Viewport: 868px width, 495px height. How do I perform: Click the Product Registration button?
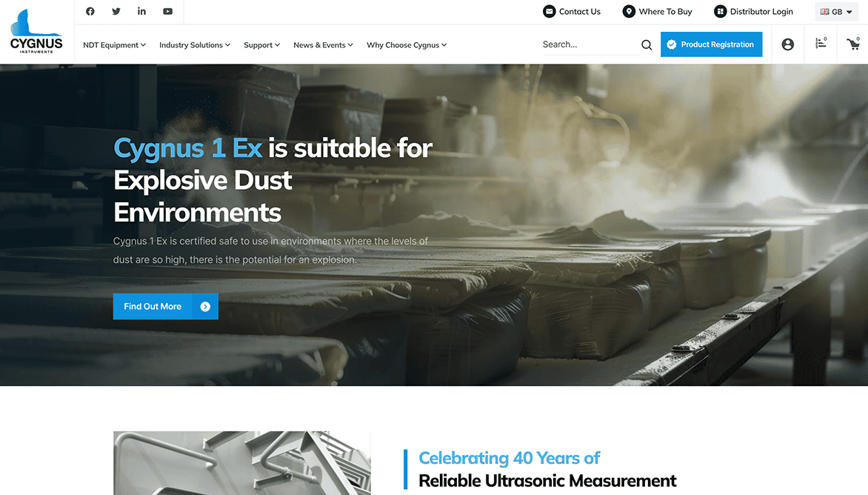711,44
